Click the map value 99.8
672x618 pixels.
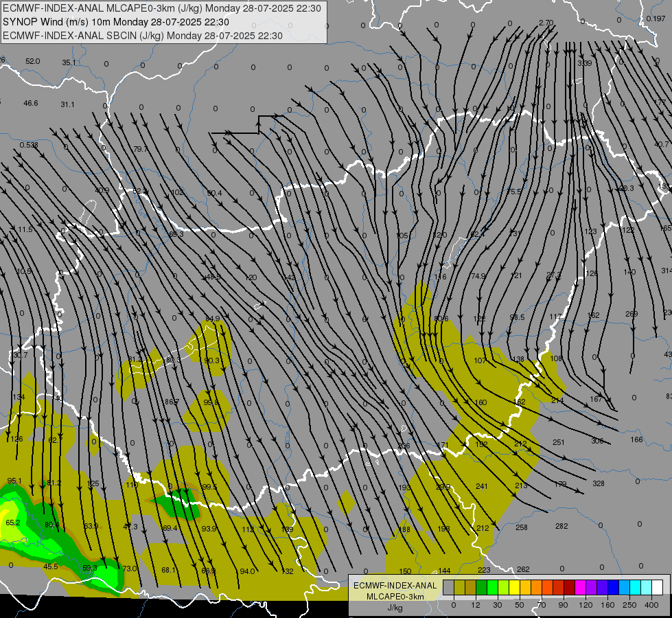pos(211,402)
